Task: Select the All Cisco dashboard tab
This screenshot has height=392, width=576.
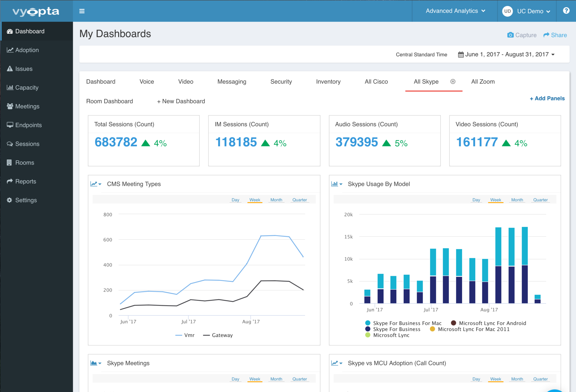Action: point(376,82)
